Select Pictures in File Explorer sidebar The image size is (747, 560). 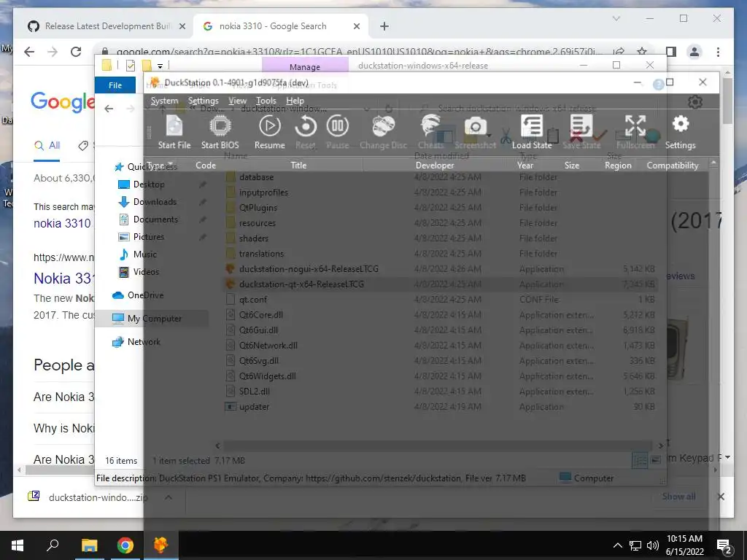coord(148,237)
